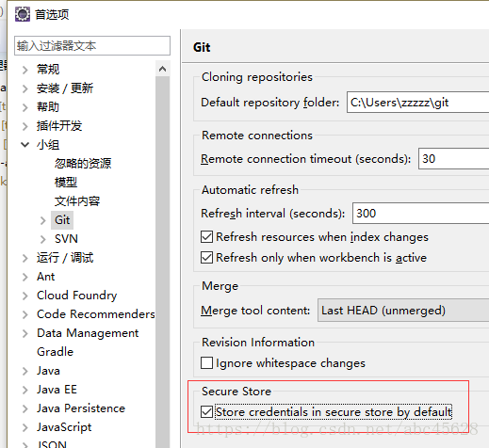489x448 pixels.
Task: Select Ant preferences page
Action: click(x=45, y=277)
